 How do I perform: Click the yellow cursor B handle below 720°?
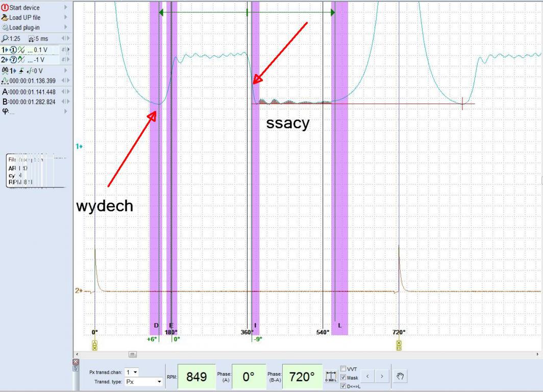coord(399,345)
